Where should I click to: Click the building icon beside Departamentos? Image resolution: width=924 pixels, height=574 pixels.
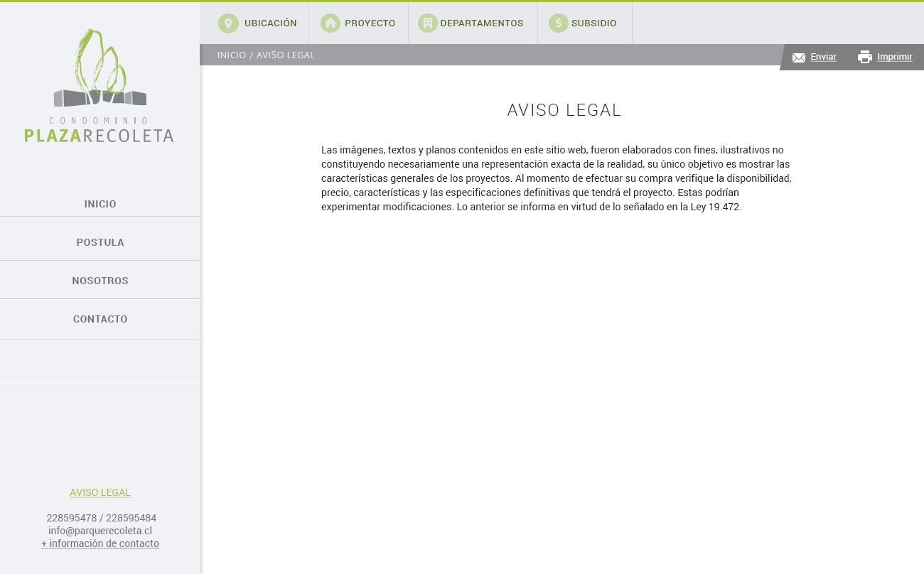[428, 23]
